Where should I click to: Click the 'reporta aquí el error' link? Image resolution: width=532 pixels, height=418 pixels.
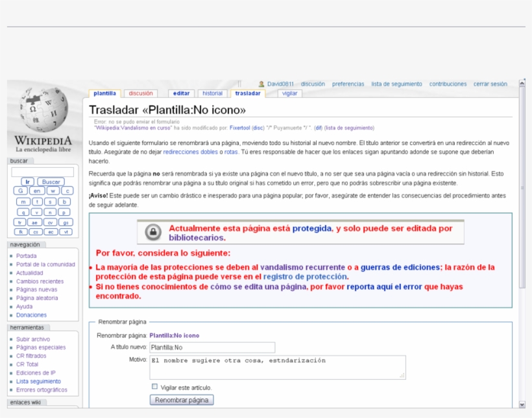384,287
